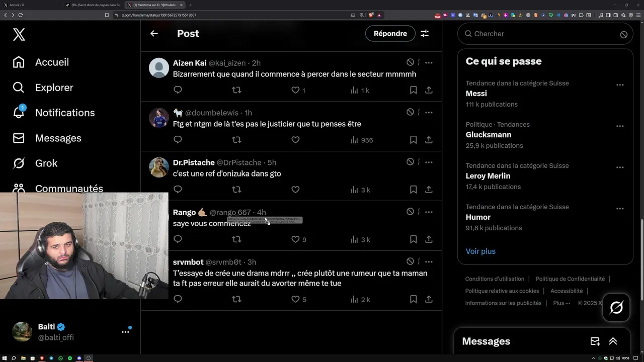Image resolution: width=644 pixels, height=362 pixels.
Task: Open more options on doumbelewis's comment
Action: [429, 113]
